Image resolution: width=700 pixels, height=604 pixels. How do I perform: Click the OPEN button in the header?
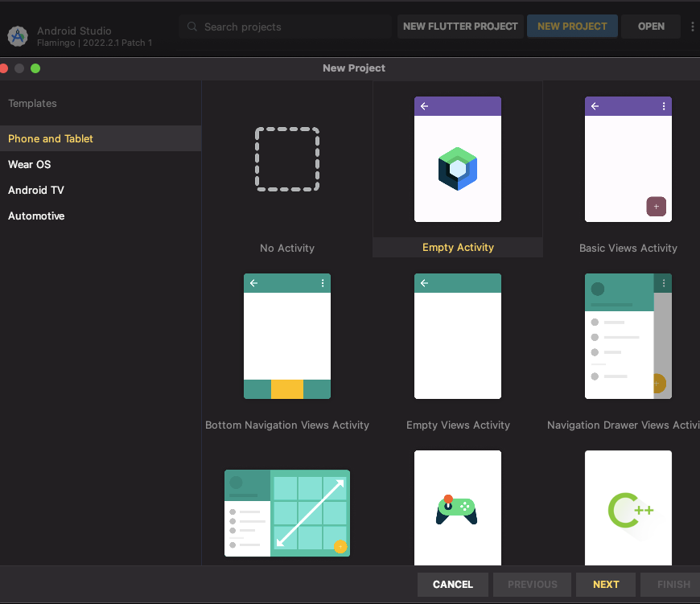(x=650, y=26)
